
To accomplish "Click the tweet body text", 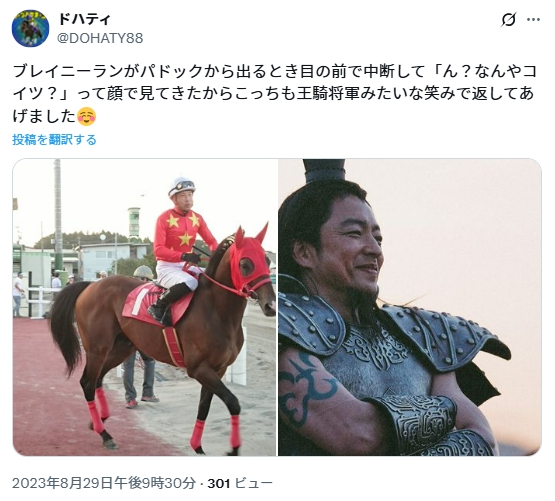I will 275,94.
